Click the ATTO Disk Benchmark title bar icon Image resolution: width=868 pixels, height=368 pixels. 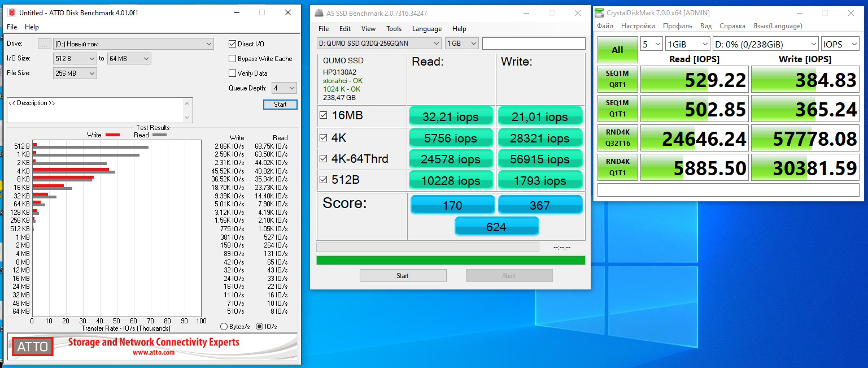(x=12, y=12)
